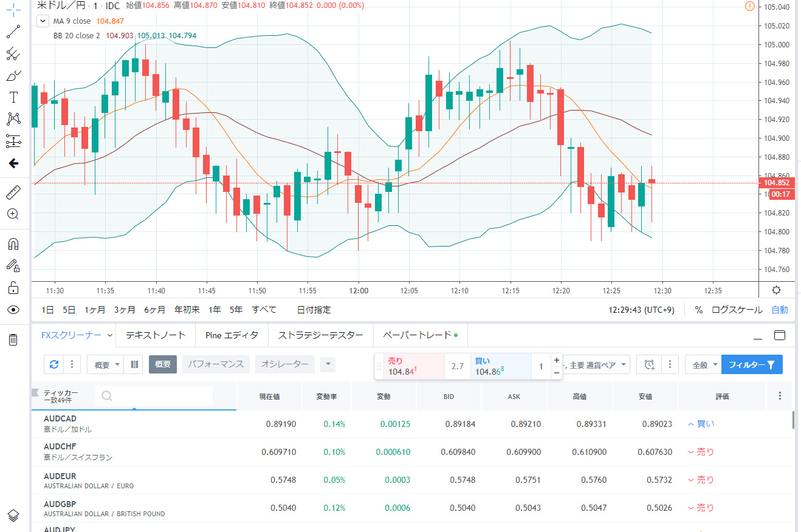Activate the zoom-in tool

coord(13,214)
